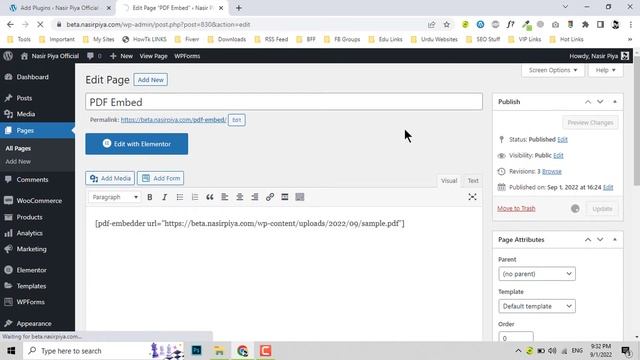Open the Windows Start menu
The image size is (640, 360).
tap(11, 351)
